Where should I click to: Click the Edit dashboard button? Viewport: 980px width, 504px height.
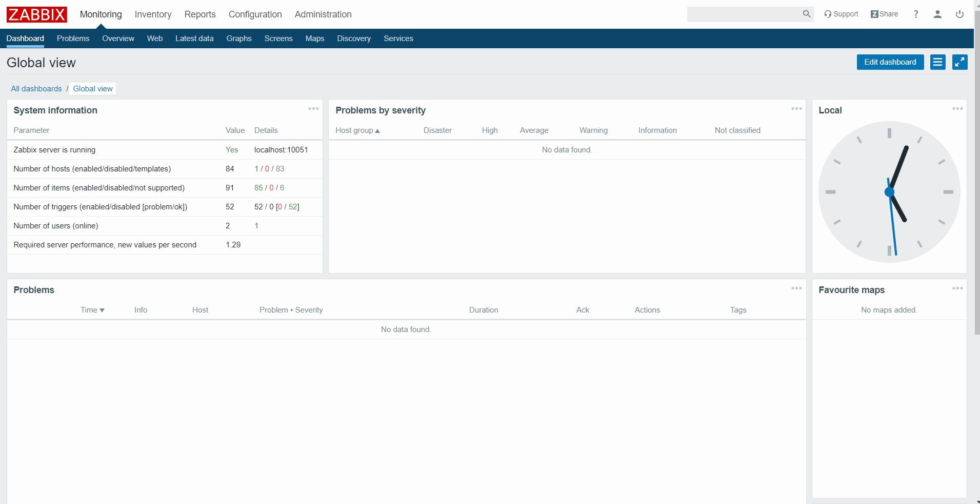[890, 62]
